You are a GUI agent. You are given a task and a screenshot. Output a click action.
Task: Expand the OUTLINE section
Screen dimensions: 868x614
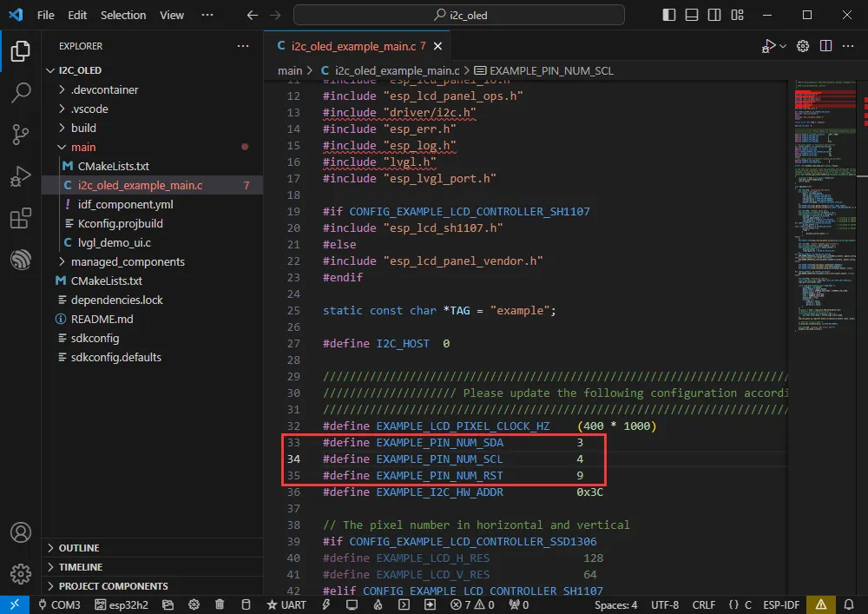click(x=78, y=548)
